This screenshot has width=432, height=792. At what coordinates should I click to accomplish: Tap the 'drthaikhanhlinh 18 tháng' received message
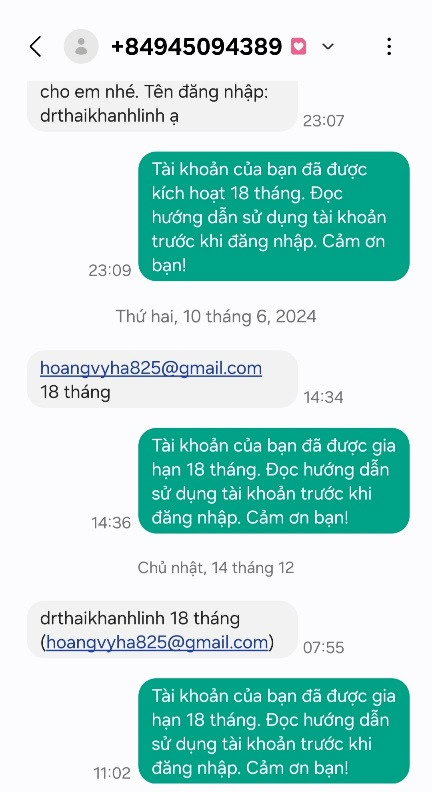pos(162,630)
